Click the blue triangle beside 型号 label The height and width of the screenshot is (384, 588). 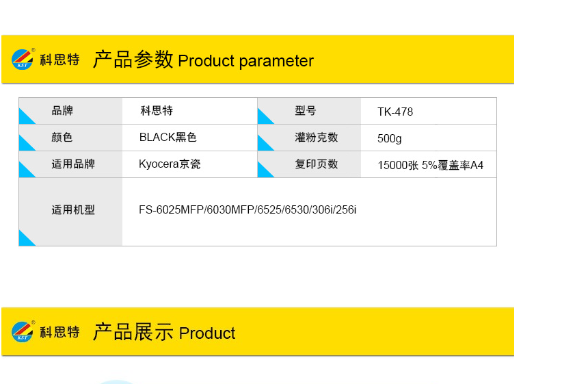[266, 116]
